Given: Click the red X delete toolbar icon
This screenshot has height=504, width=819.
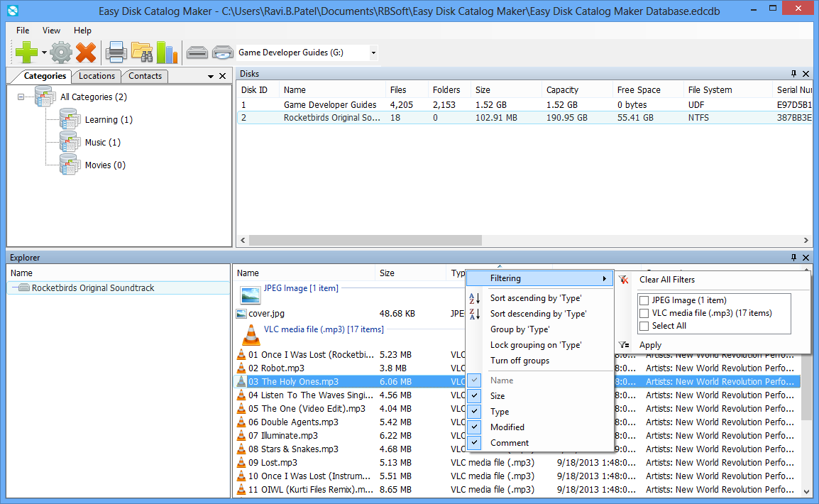Looking at the screenshot, I should pos(86,53).
